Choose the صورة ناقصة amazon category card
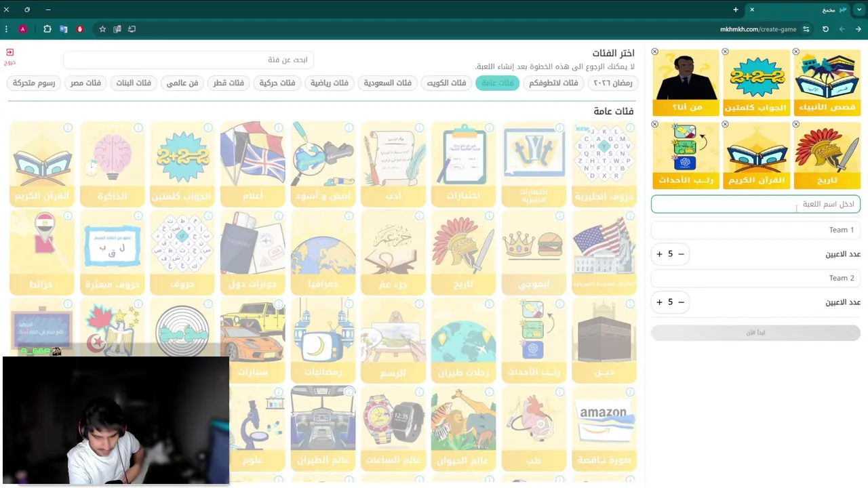 pyautogui.click(x=604, y=429)
